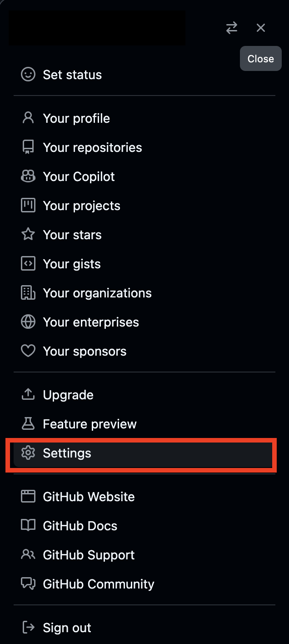289x644 pixels.
Task: Click the code gist icon beside Your gists
Action: click(x=28, y=263)
